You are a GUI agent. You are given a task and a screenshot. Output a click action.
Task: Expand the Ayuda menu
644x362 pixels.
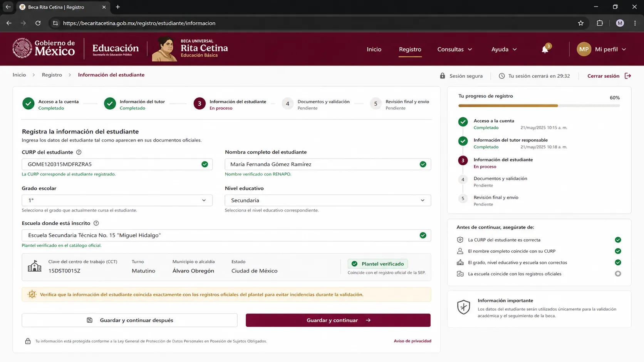tap(504, 49)
